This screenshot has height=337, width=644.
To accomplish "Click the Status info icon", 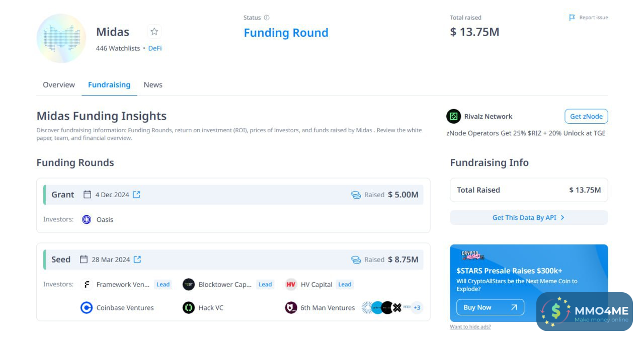I will [267, 18].
